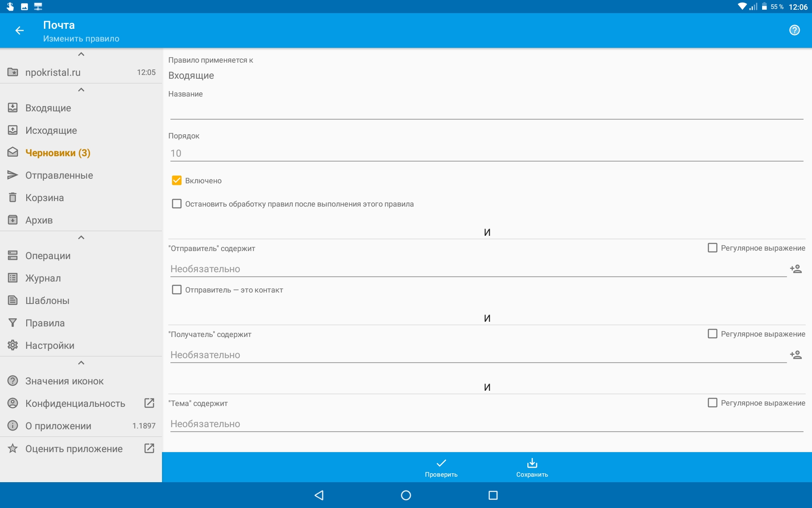
Task: Open external link beside Оценить приложение
Action: (x=149, y=448)
